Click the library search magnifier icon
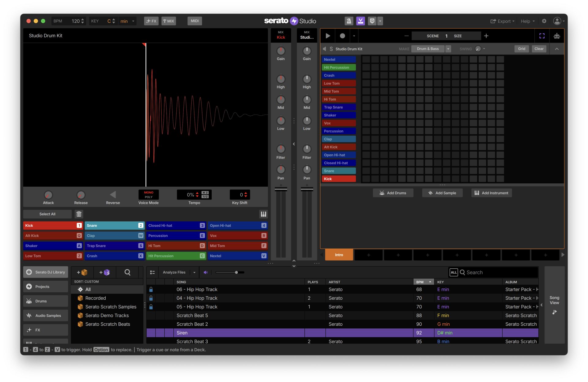 pos(127,272)
